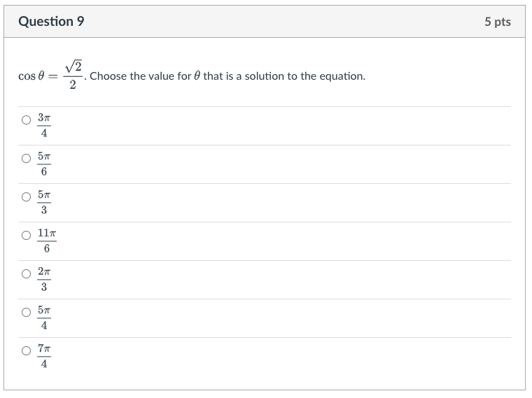Click the 5π/3 fraction label
532x398 pixels.
point(44,202)
